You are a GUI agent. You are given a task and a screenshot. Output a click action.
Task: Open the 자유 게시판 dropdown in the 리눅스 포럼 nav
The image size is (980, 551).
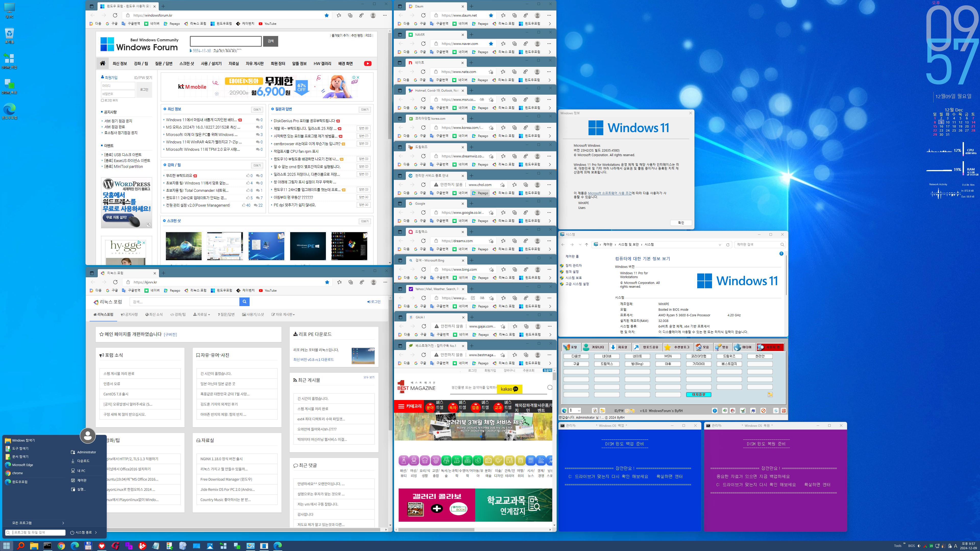283,315
